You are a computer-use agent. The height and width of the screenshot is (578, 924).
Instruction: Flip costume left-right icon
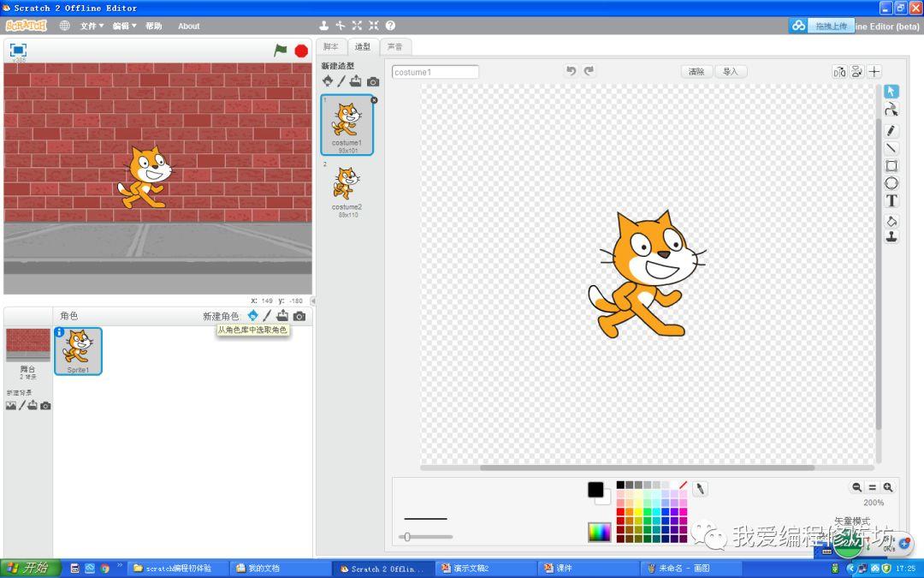coord(839,72)
